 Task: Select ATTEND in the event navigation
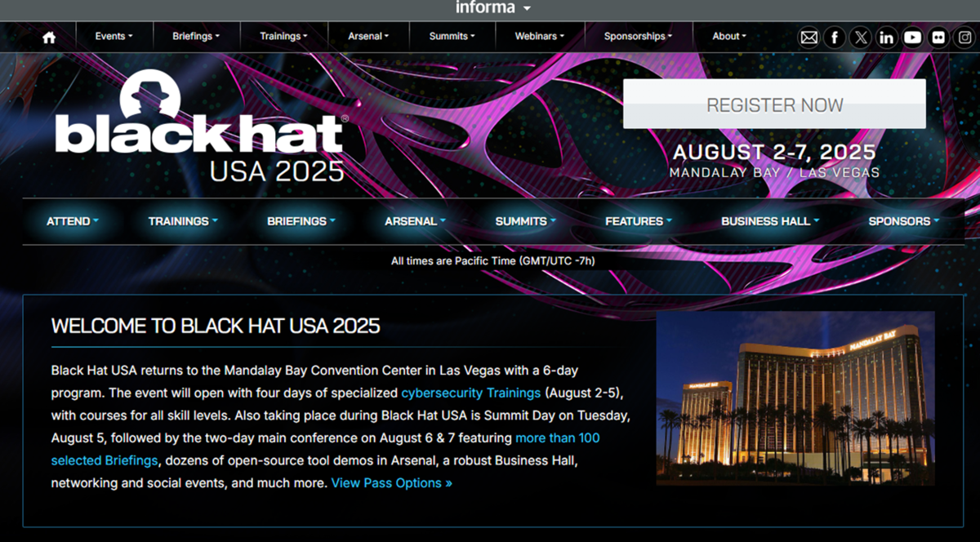click(73, 221)
